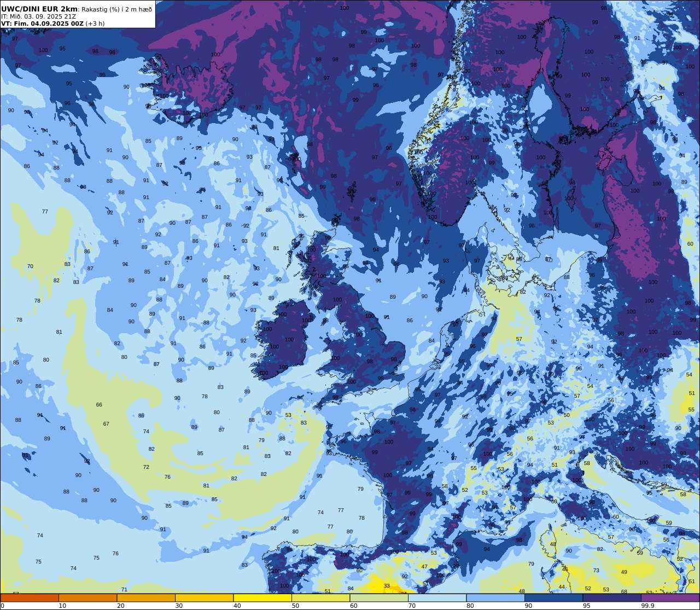Click the humidity value "66" in the Atlantic
700x610 pixels.
coord(99,405)
